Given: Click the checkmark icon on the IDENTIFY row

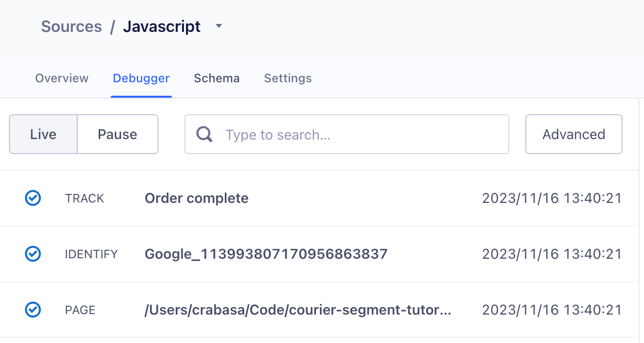Looking at the screenshot, I should click(33, 254).
